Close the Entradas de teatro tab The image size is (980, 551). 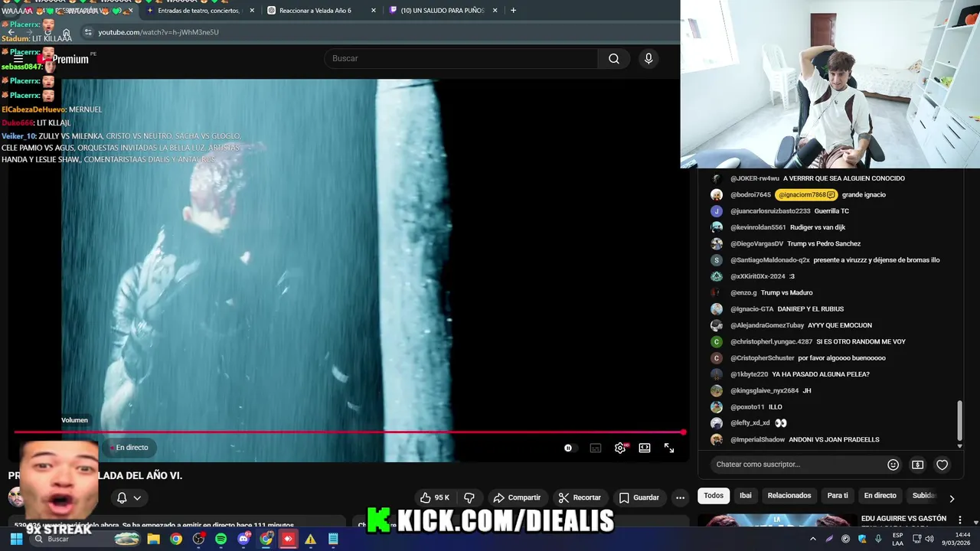coord(252,11)
